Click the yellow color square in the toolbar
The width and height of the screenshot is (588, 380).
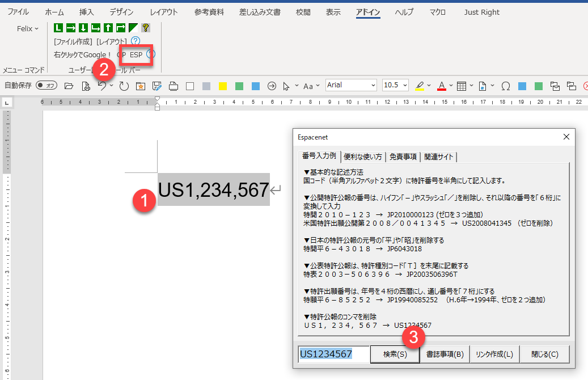223,86
